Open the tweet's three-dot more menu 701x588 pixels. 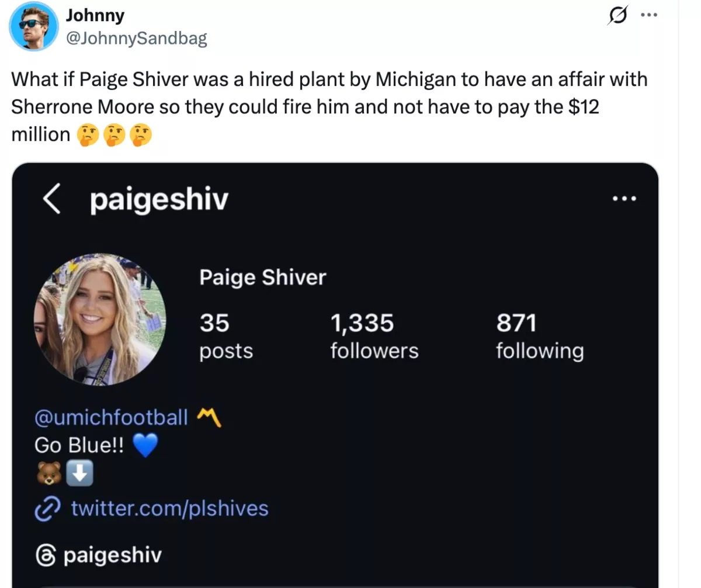point(649,16)
